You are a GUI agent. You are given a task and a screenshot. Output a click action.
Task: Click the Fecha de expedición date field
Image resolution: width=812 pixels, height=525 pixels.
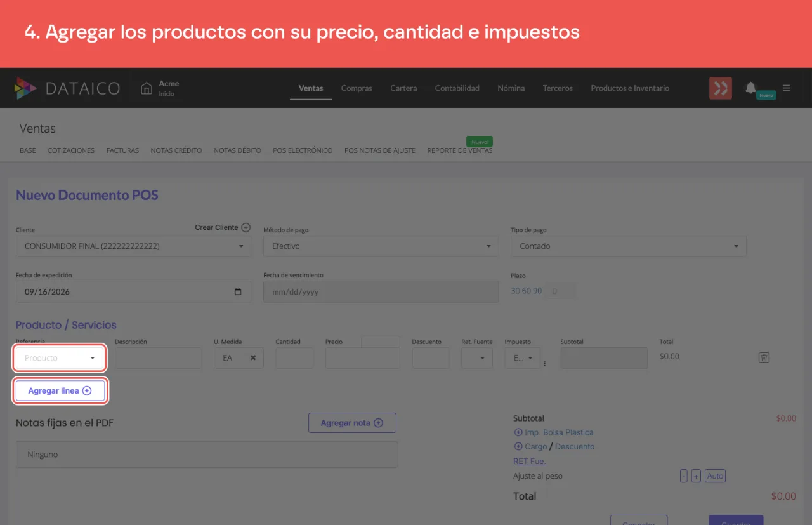pyautogui.click(x=134, y=292)
